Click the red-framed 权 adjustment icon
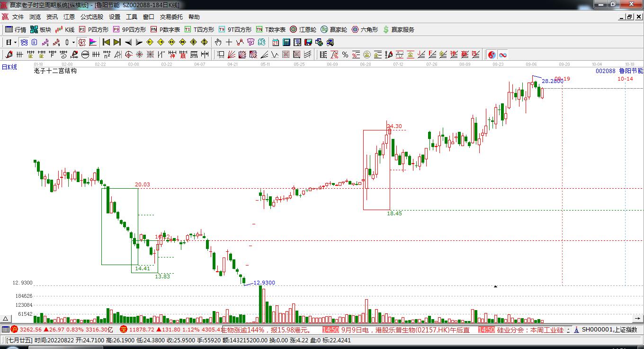644x349 pixels. point(81,42)
